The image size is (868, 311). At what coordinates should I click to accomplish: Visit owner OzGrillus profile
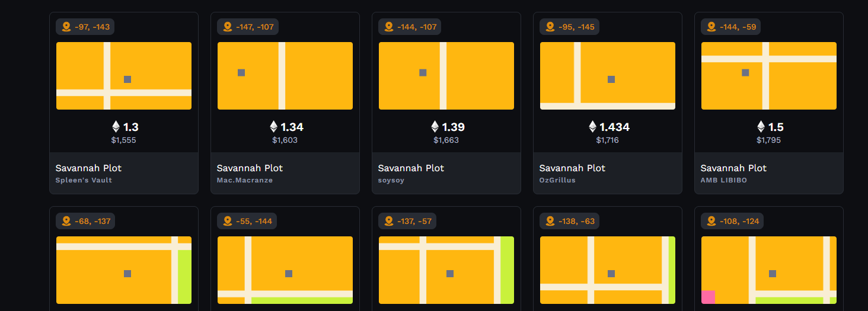click(x=557, y=180)
